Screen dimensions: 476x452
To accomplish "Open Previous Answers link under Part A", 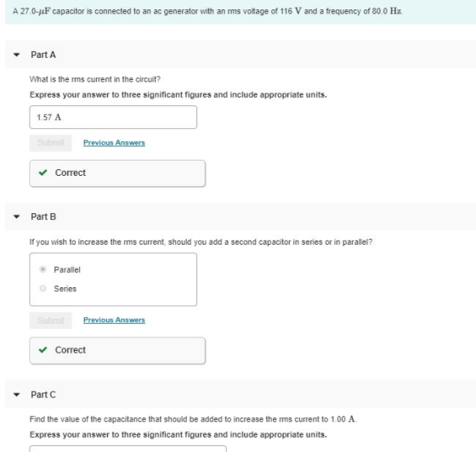I will tap(114, 143).
